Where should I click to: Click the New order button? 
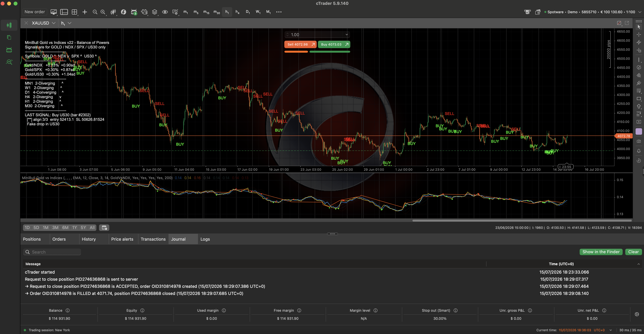[x=34, y=12]
